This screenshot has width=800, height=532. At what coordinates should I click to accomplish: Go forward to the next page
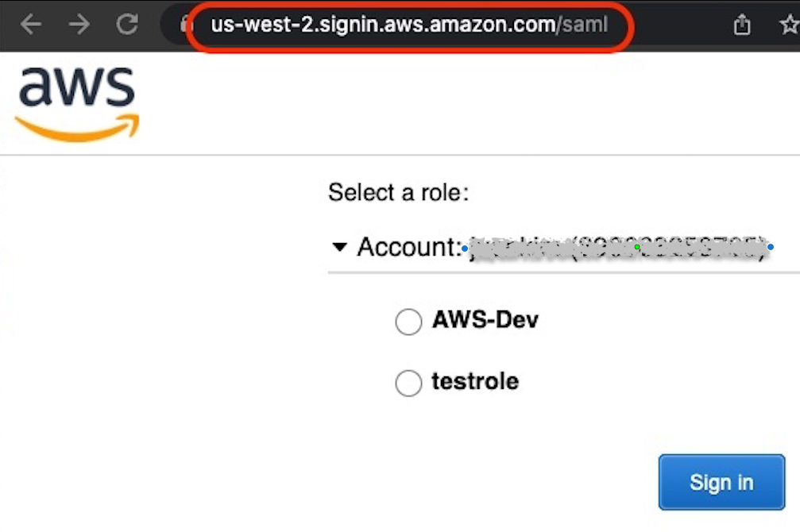point(79,24)
